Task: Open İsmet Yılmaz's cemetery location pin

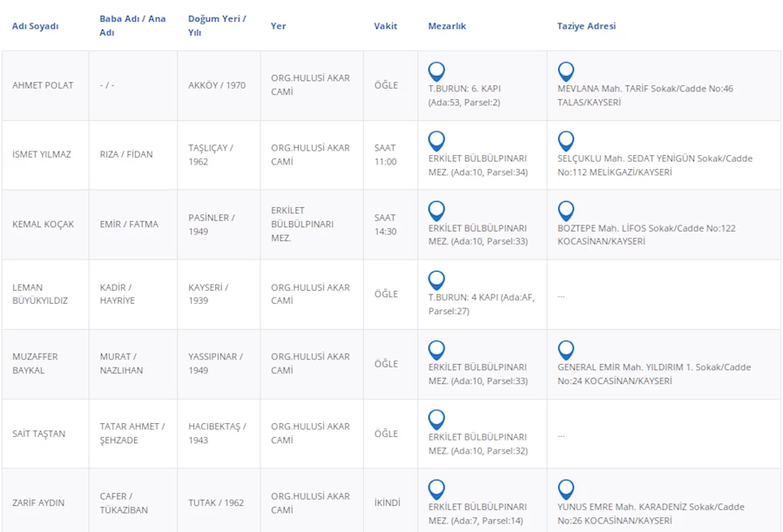Action: click(436, 141)
